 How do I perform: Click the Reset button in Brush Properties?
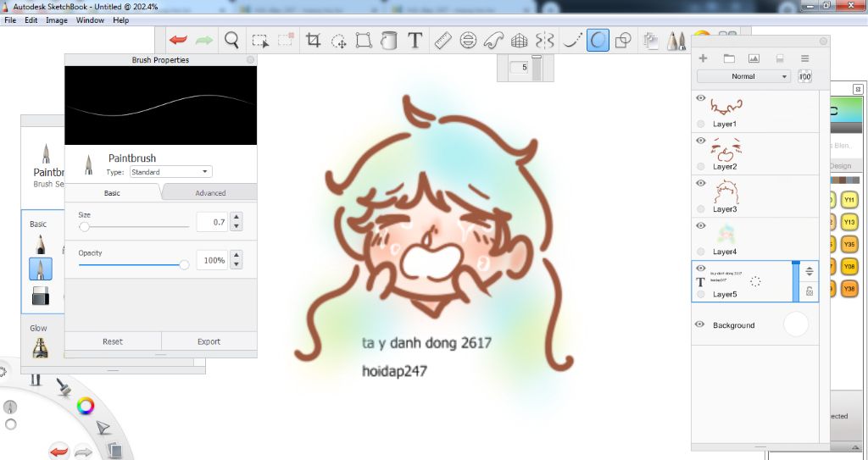(x=113, y=341)
